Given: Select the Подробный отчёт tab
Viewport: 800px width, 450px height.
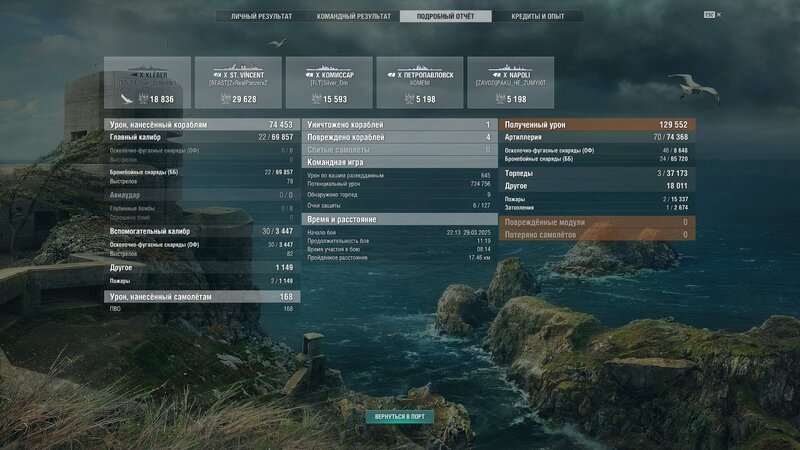Looking at the screenshot, I should click(445, 16).
